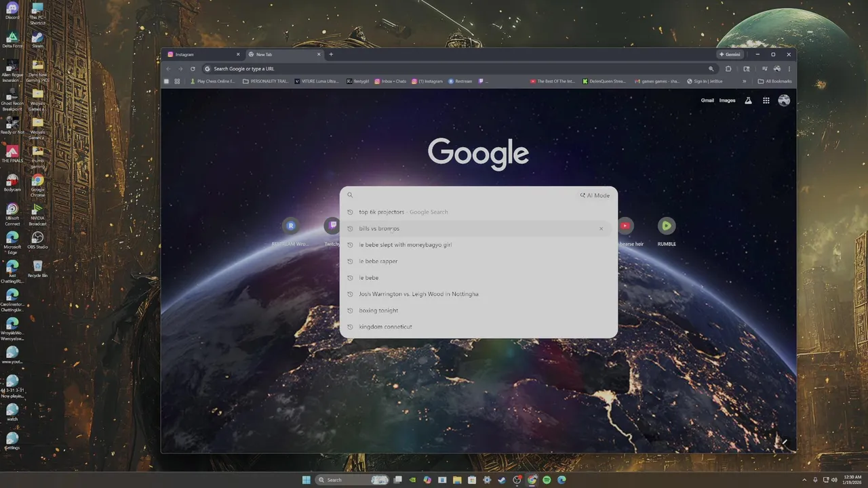Open Inbox • Chats bookmark
868x488 pixels.
390,81
